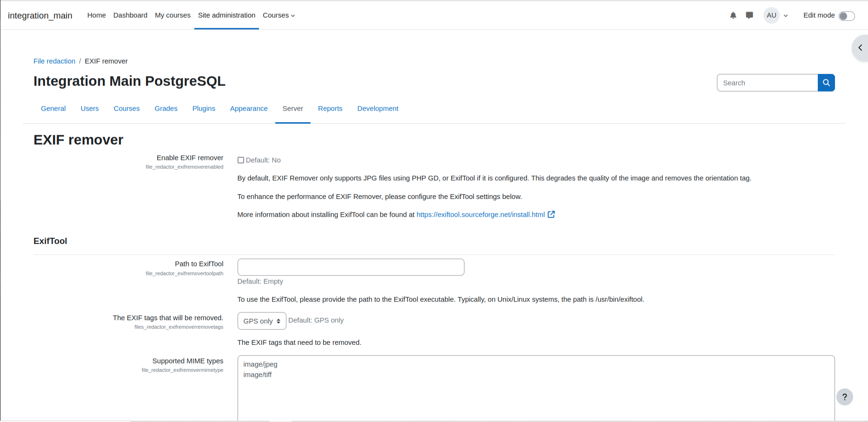Open My courses in navbar
868x422 pixels.
pos(172,15)
